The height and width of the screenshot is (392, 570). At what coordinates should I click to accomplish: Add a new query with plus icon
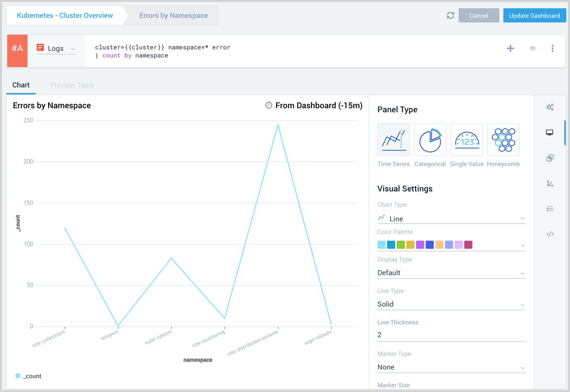511,48
